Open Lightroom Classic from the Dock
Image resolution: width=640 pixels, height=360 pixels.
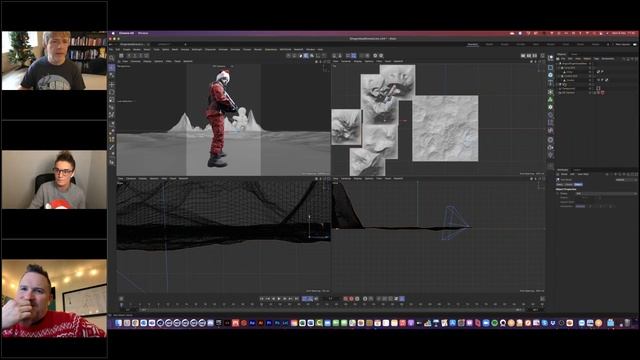285,323
